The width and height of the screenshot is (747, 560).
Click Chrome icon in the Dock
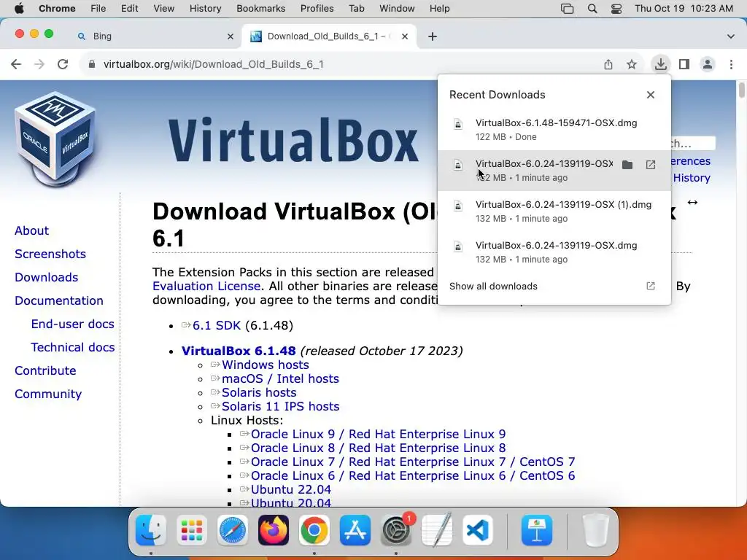point(314,530)
